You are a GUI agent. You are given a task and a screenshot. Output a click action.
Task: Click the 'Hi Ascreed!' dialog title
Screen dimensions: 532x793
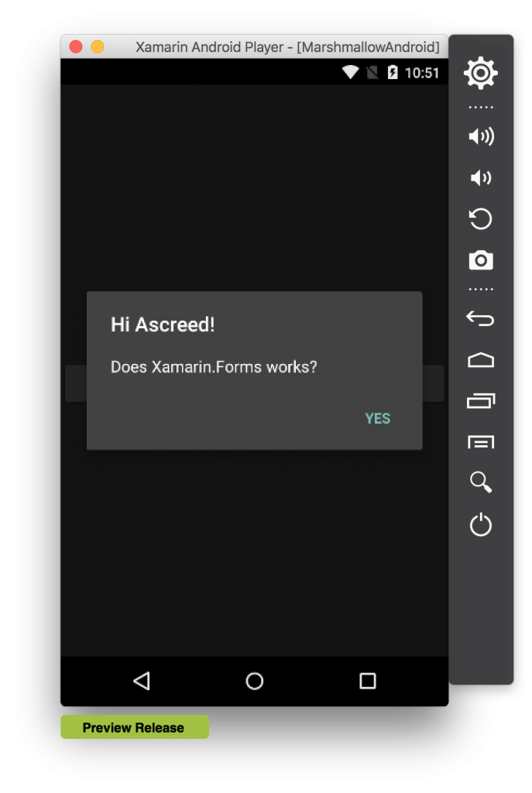point(163,324)
